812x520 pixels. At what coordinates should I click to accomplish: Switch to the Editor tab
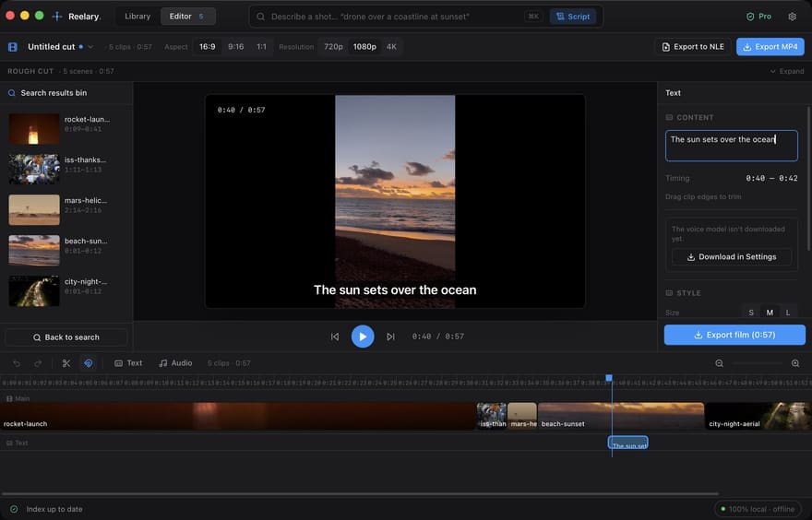(187, 17)
